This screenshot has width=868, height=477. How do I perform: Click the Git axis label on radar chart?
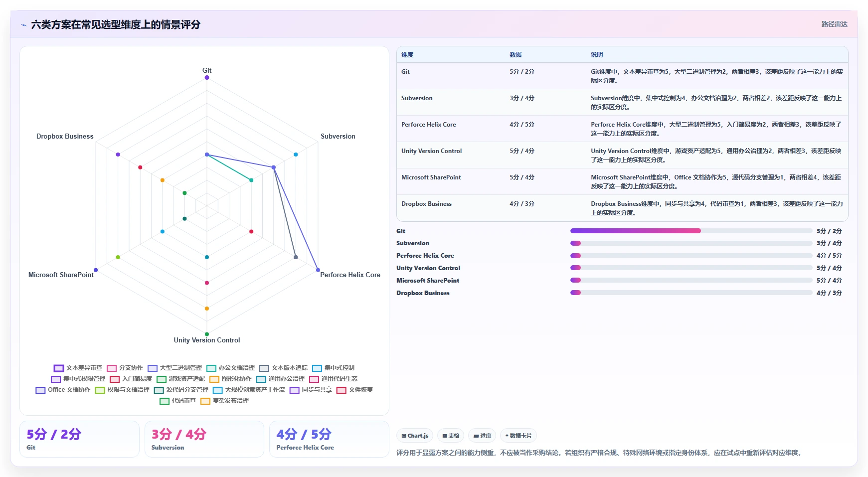(x=207, y=70)
